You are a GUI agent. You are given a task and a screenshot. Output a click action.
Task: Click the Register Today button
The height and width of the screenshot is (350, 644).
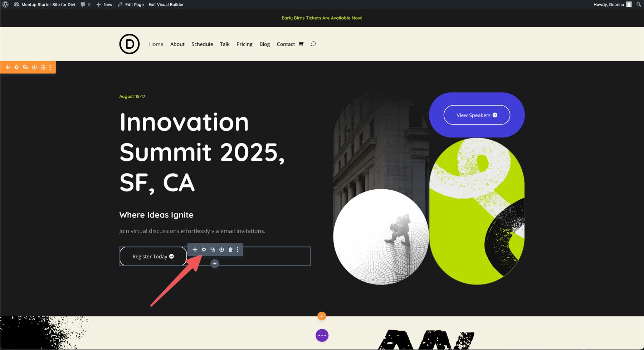(153, 256)
